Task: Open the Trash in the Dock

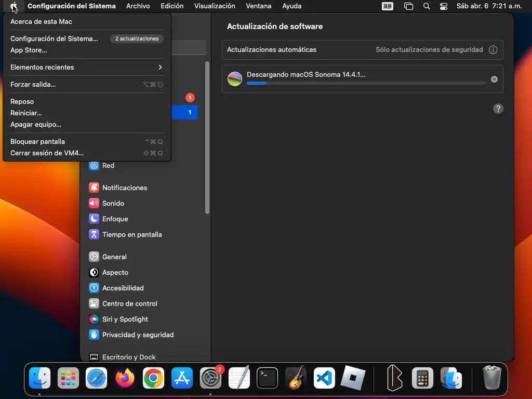Action: point(492,377)
